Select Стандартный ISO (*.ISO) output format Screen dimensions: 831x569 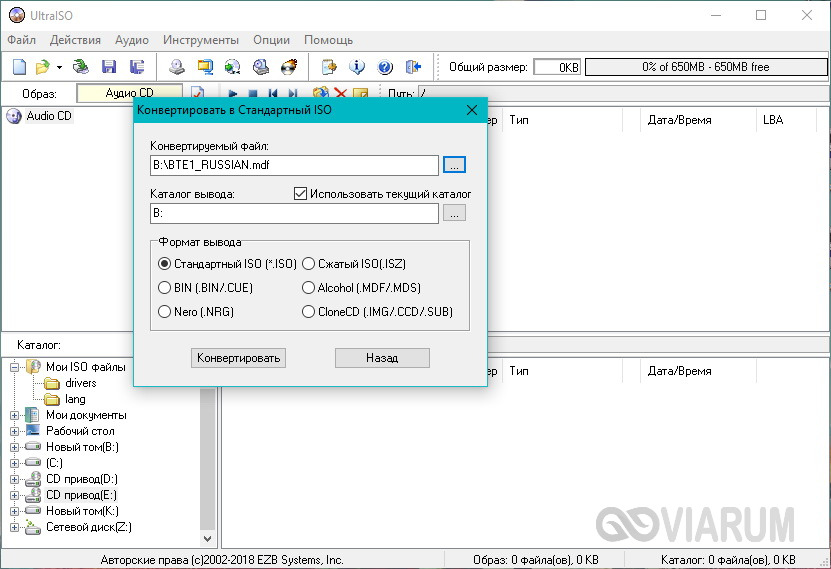(x=227, y=263)
